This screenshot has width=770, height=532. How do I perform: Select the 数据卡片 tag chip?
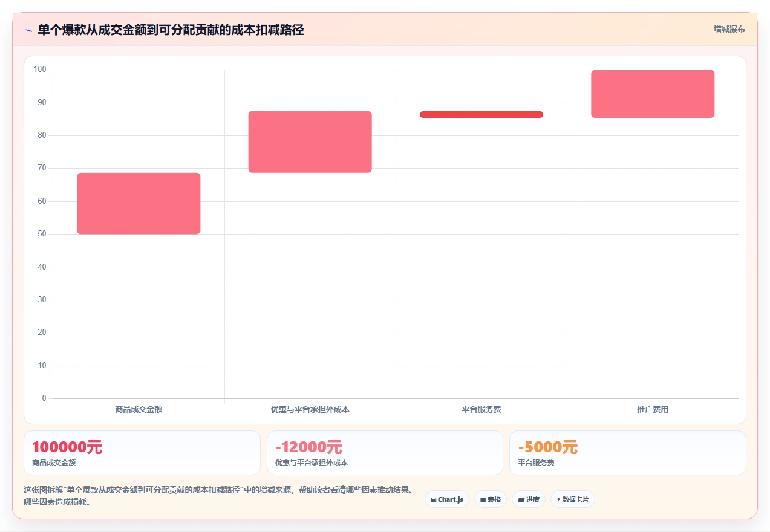coord(573,499)
